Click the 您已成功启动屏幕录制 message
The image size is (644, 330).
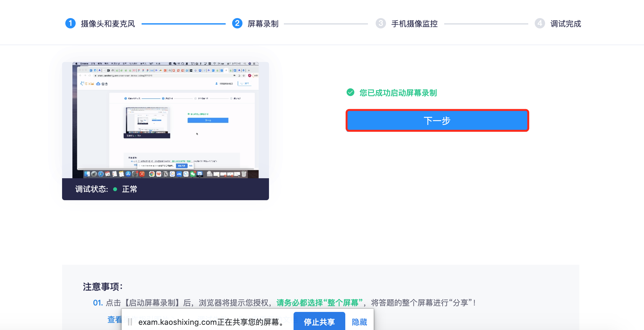398,93
